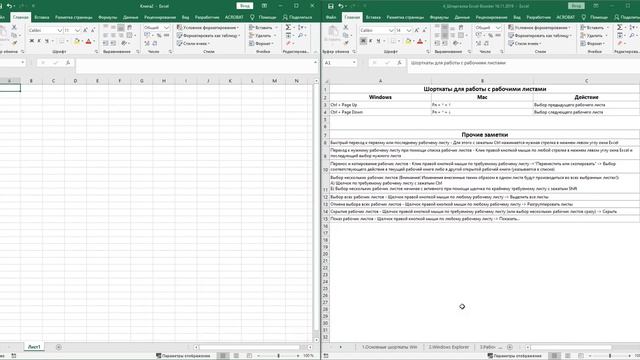The image size is (640, 360).
Task: Click Insert Function fx in the right window
Action: 399,63
